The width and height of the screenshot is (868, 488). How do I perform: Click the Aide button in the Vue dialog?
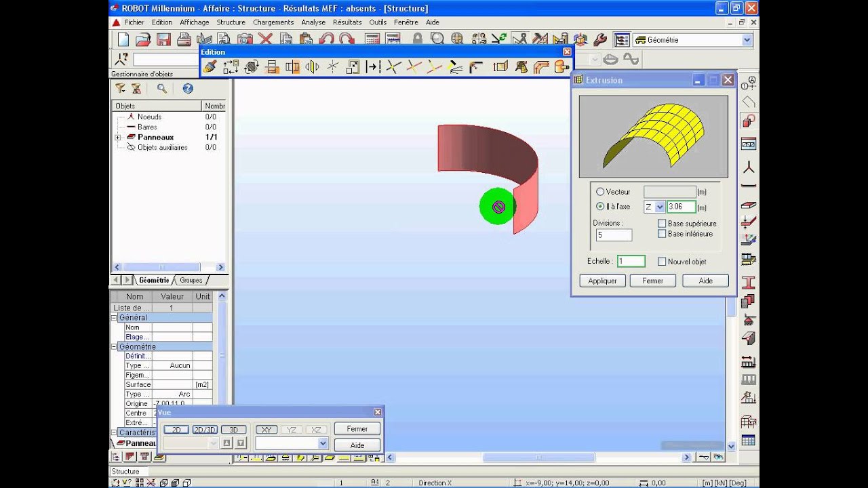(x=357, y=445)
